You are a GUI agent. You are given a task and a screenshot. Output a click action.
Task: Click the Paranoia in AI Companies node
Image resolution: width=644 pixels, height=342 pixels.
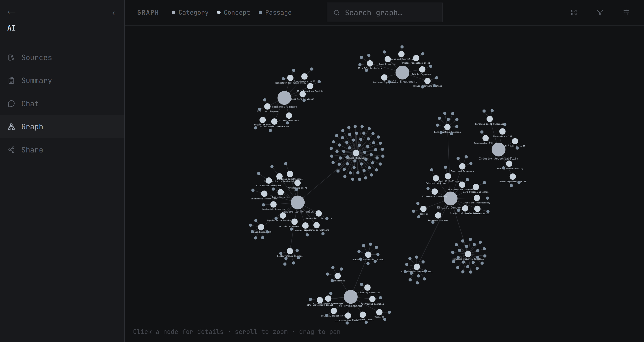point(490,119)
